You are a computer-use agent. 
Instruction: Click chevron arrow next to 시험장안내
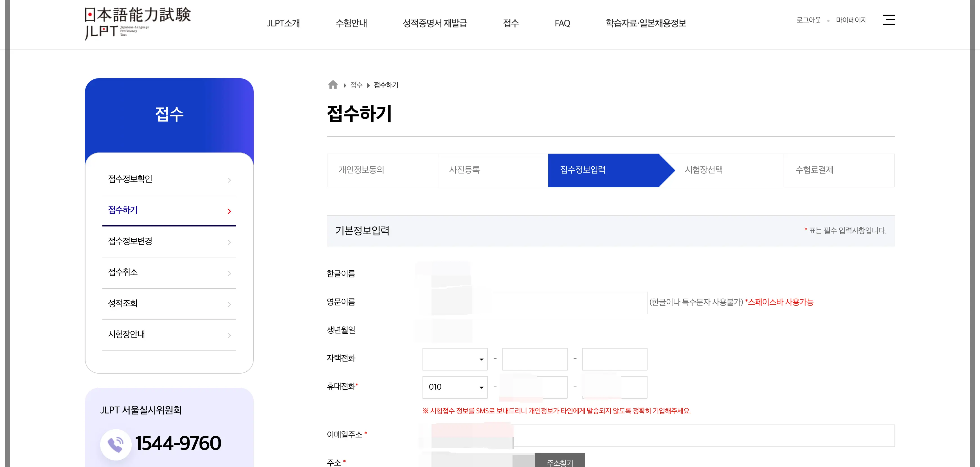229,335
